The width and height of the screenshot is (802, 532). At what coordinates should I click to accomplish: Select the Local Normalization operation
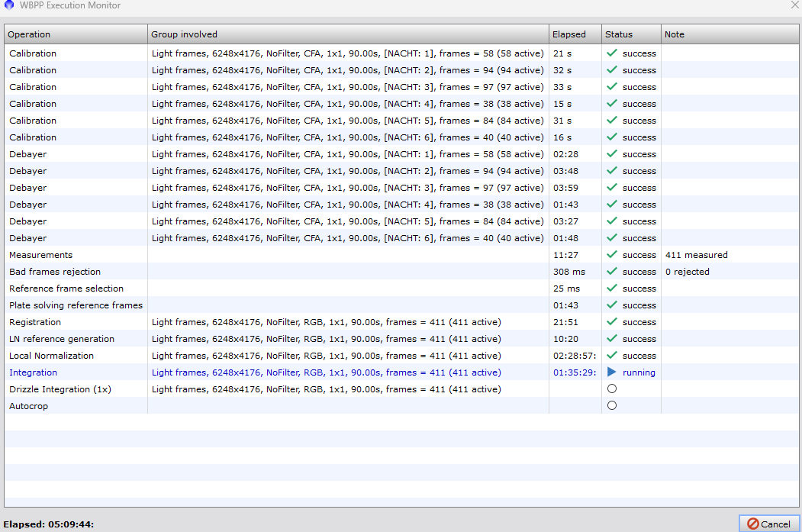pyautogui.click(x=401, y=356)
